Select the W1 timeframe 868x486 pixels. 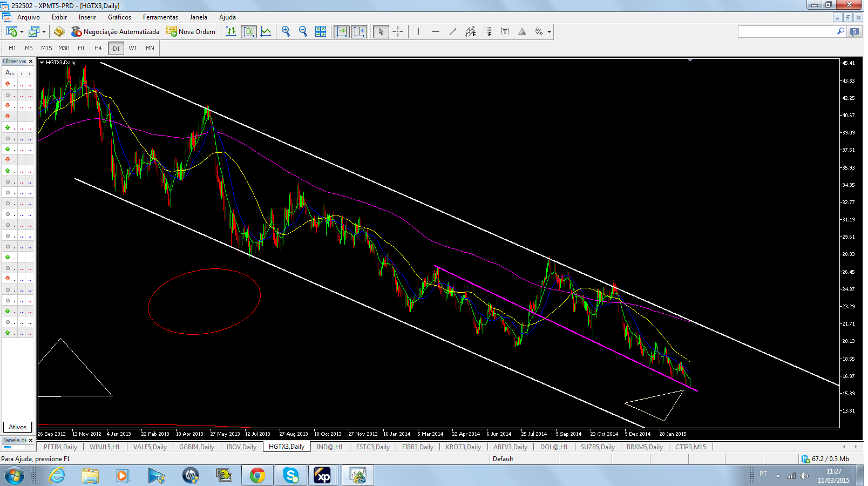coord(133,48)
